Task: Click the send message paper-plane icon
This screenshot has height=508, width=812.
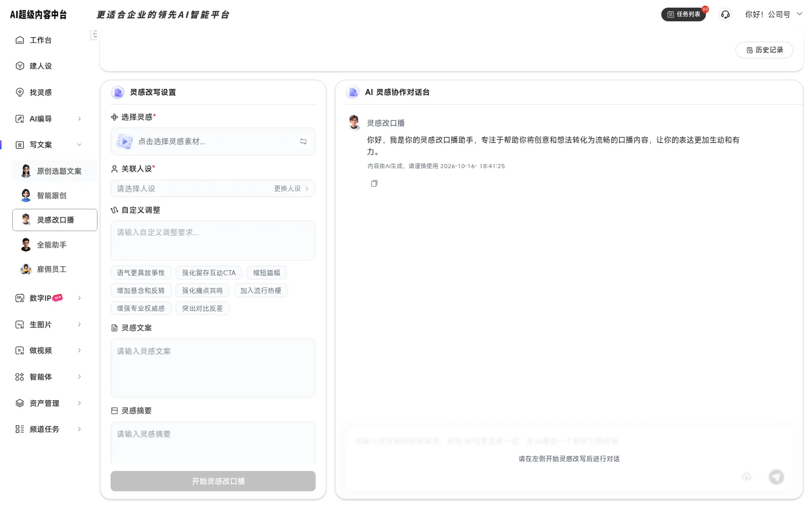Action: pos(776,477)
